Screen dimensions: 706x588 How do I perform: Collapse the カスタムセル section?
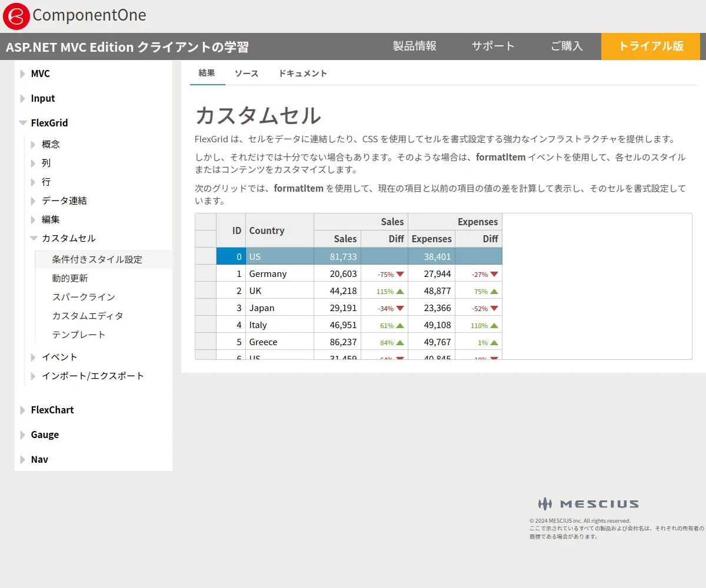click(x=34, y=238)
